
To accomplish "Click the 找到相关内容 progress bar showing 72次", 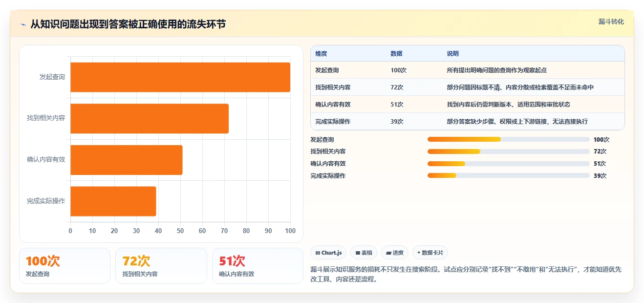I will (x=508, y=151).
